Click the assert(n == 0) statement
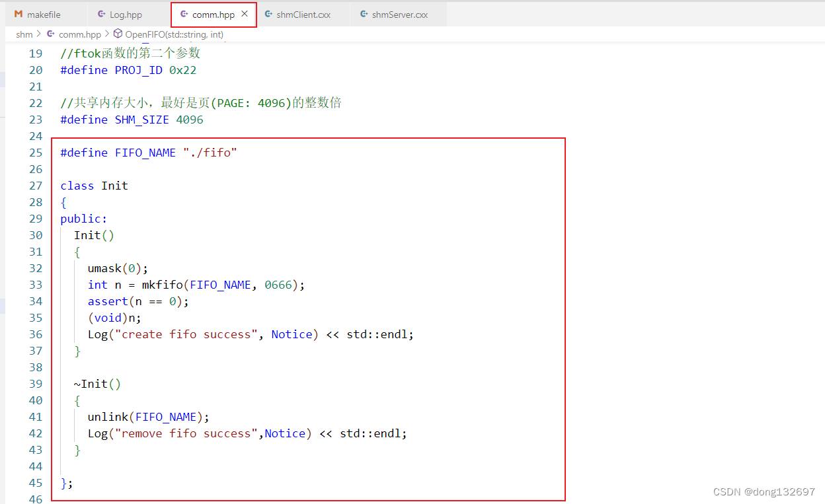 coord(139,301)
